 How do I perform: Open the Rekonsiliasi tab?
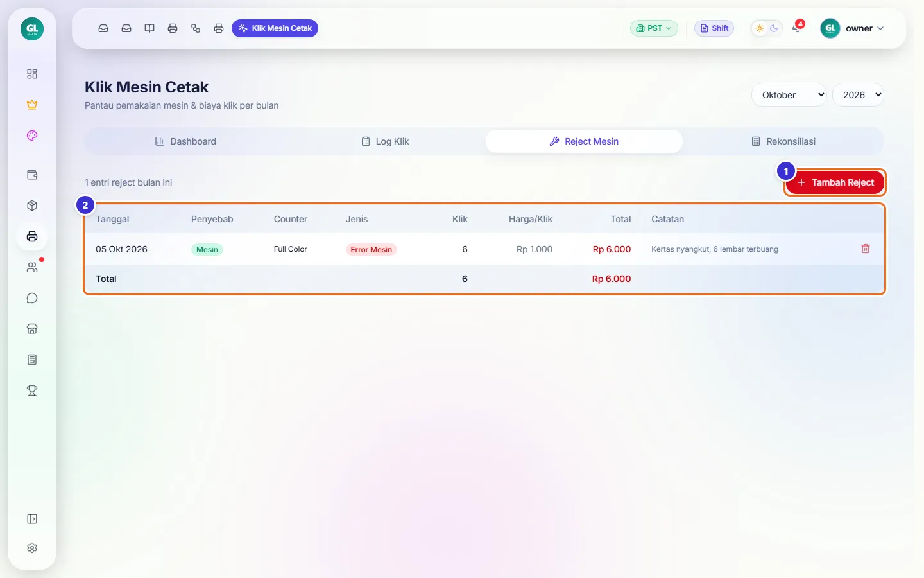783,141
